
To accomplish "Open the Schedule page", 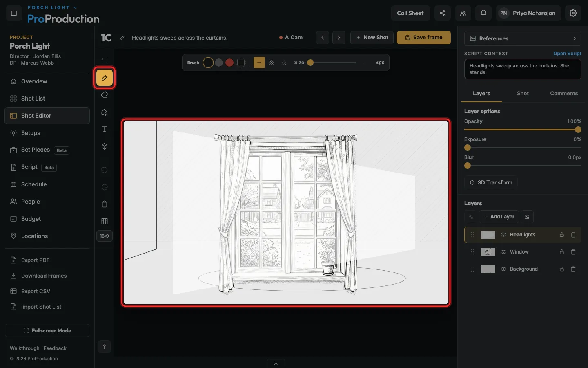I will (47, 184).
